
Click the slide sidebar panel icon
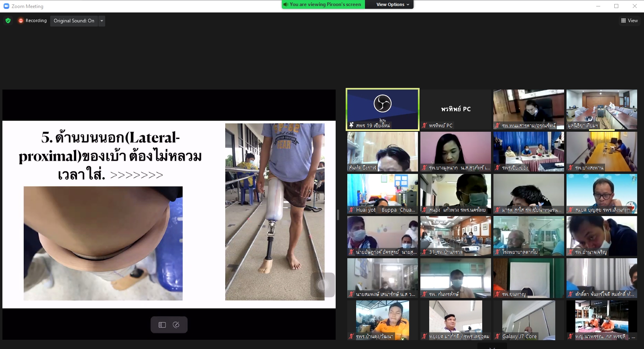pyautogui.click(x=162, y=325)
